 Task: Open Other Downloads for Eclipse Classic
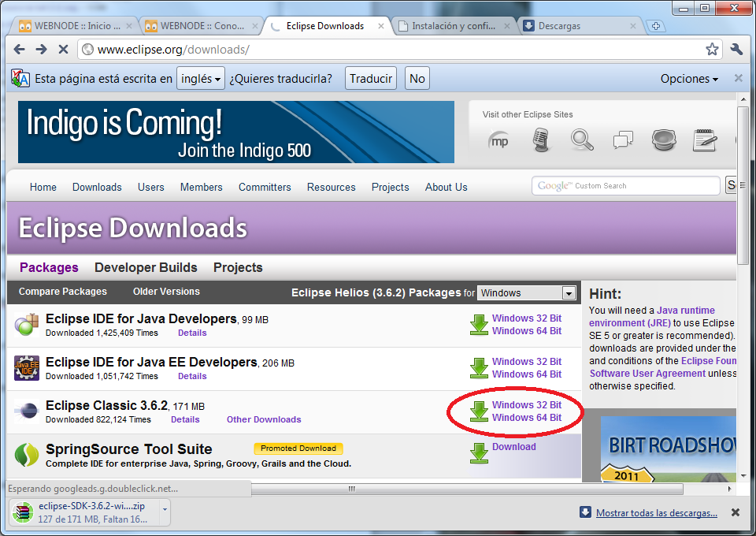pyautogui.click(x=264, y=419)
